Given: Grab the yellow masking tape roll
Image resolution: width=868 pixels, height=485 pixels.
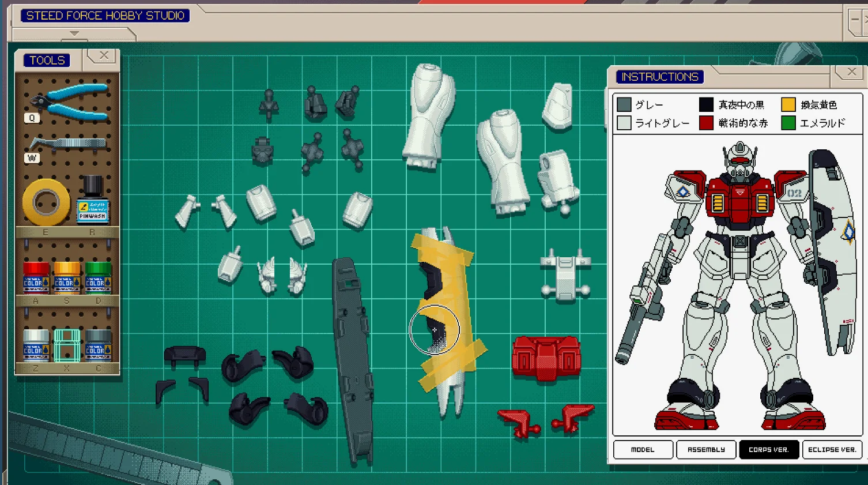Looking at the screenshot, I should pos(46,202).
